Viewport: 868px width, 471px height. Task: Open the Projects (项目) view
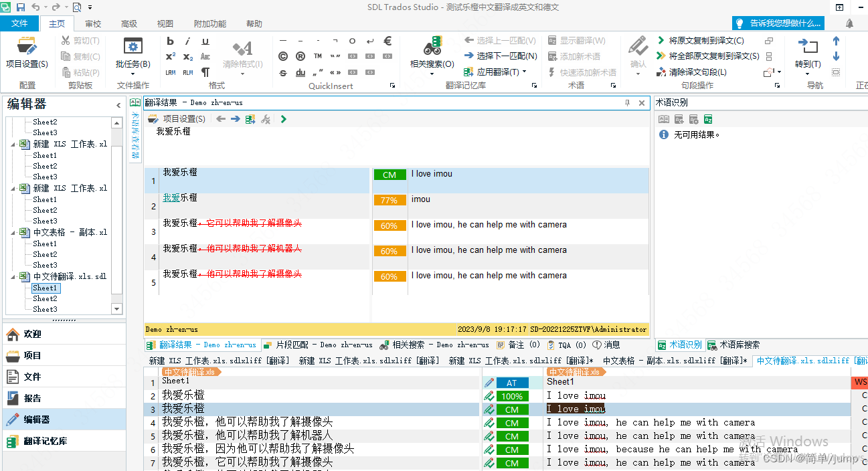point(63,355)
